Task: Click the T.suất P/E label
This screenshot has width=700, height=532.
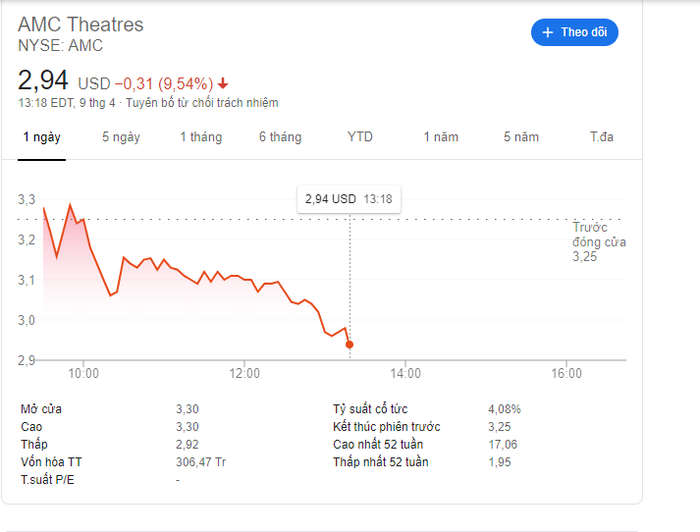Action: tap(47, 480)
